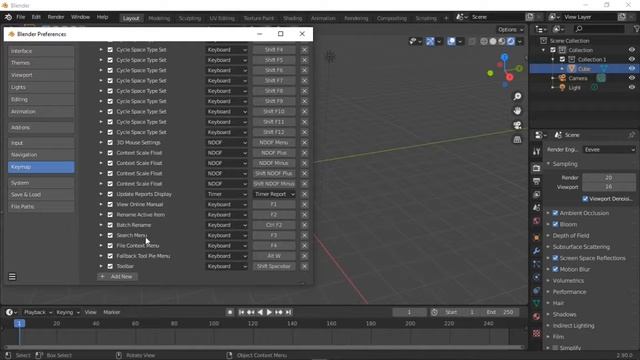Jump to the timeline end frame button
The height and width of the screenshot is (360, 640).
288,312
